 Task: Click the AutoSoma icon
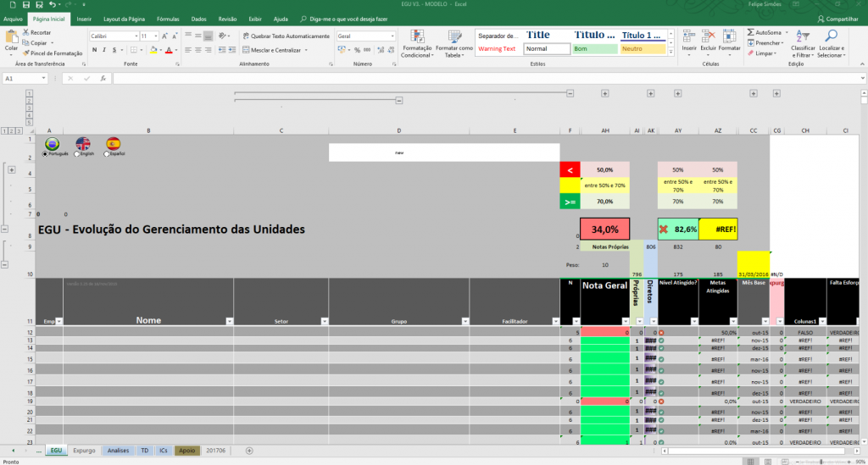tap(751, 33)
